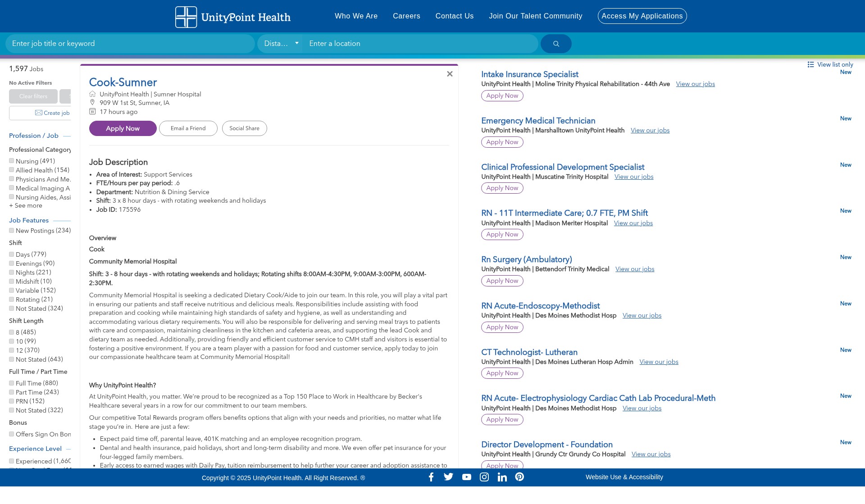Apply Now for RN Acute-Endoscopy-Methodist
865x504 pixels.
point(502,327)
